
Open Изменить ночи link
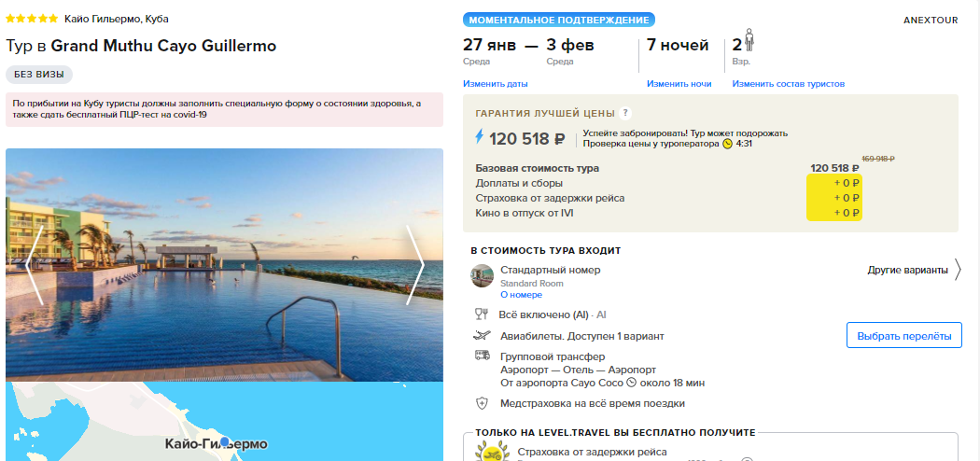[x=679, y=84]
